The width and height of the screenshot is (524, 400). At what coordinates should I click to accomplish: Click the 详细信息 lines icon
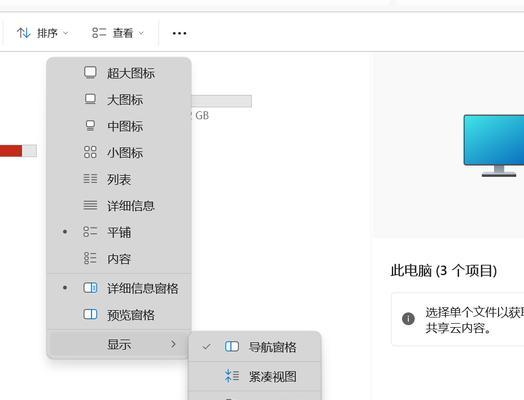pyautogui.click(x=90, y=205)
